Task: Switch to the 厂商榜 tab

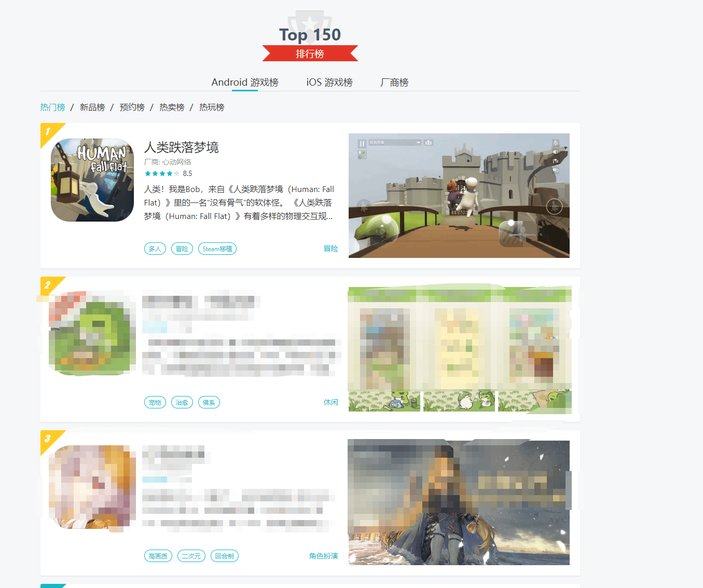Action: tap(394, 83)
